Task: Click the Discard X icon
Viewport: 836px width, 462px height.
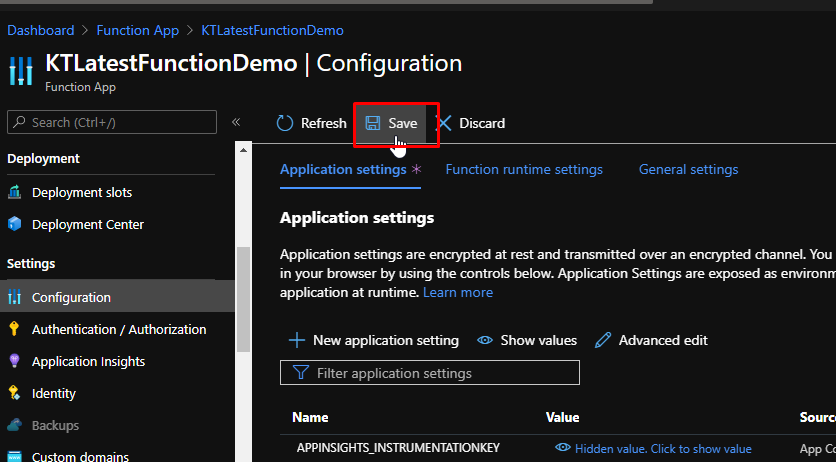Action: coord(444,123)
